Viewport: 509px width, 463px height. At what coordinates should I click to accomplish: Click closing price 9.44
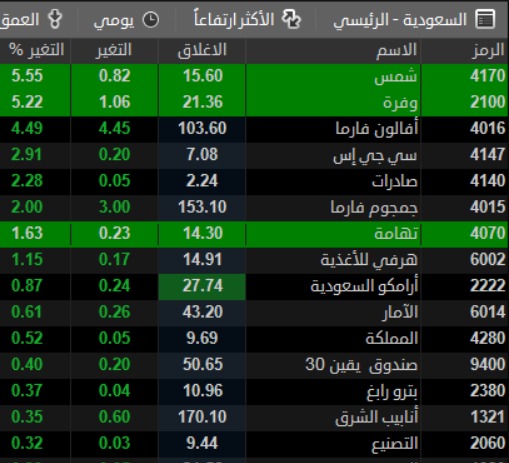tap(202, 444)
